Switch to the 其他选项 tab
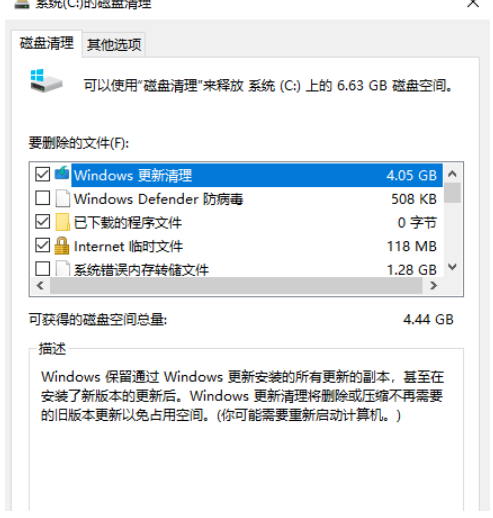Screen dimensions: 493x518 pos(114,45)
